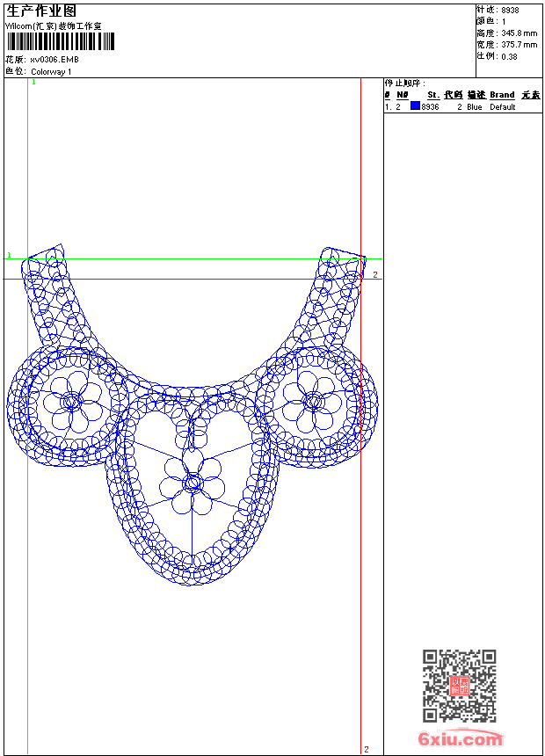Click the red seal inside the QR code
Viewport: 545px width, 756px height.
[459, 687]
